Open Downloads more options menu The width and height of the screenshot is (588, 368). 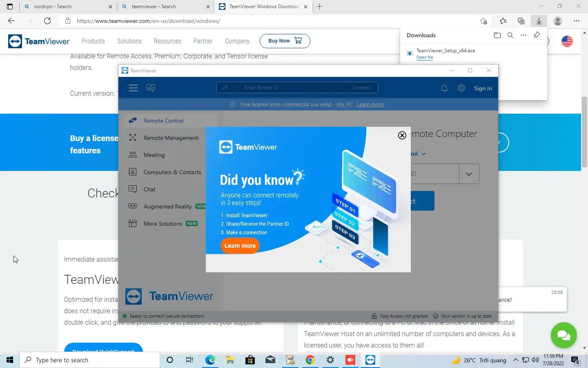point(523,35)
